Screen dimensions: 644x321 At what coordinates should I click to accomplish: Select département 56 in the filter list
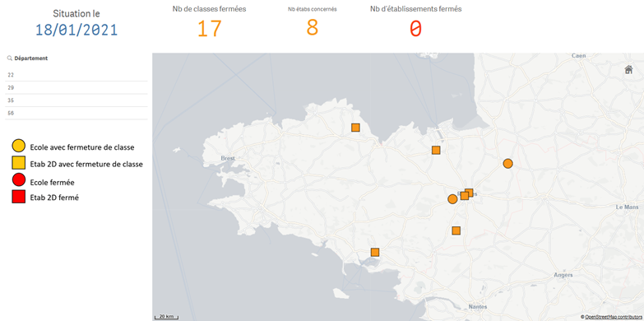(x=76, y=113)
